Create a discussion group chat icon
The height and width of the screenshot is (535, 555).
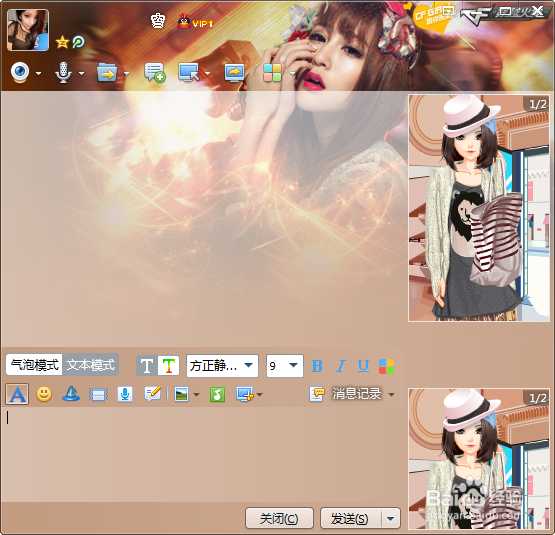click(x=155, y=72)
